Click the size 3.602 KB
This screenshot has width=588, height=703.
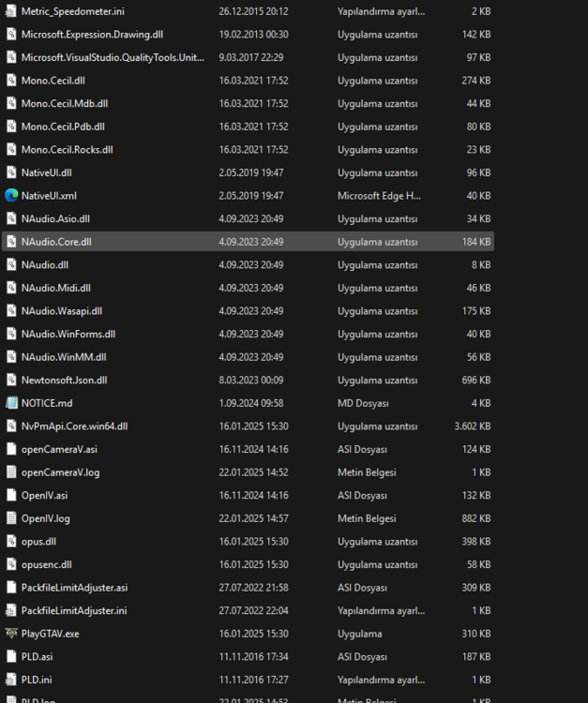[473, 426]
